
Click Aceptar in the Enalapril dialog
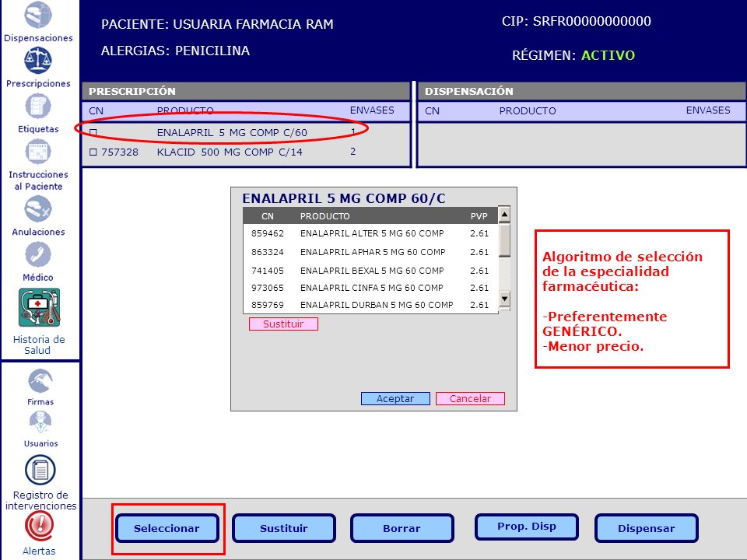395,398
